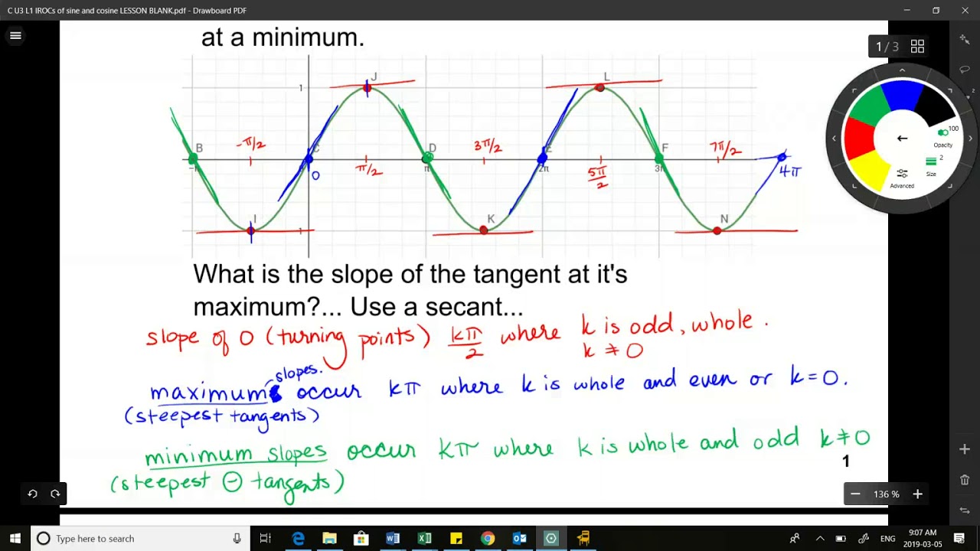Click the page number 1/3 indicator

tap(887, 47)
